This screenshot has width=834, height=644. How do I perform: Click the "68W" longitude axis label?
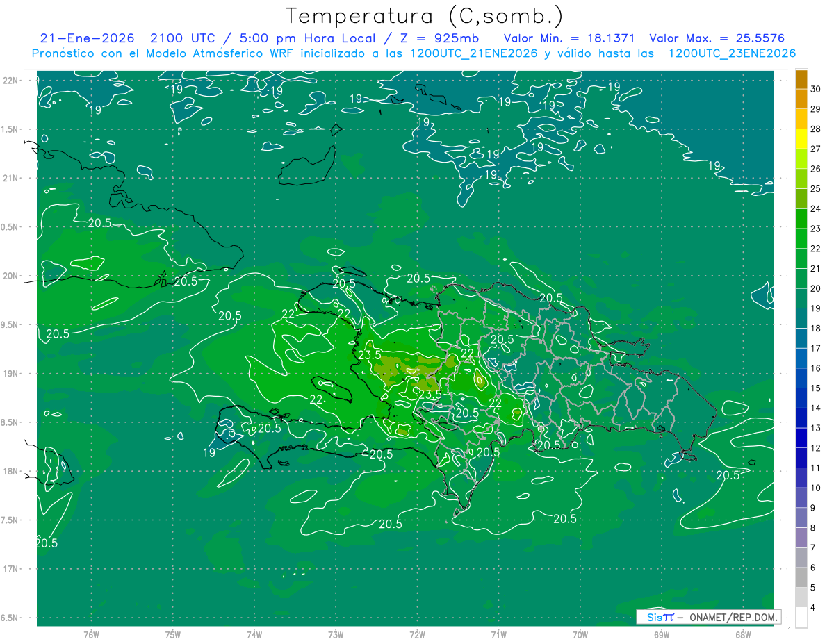[x=742, y=635]
